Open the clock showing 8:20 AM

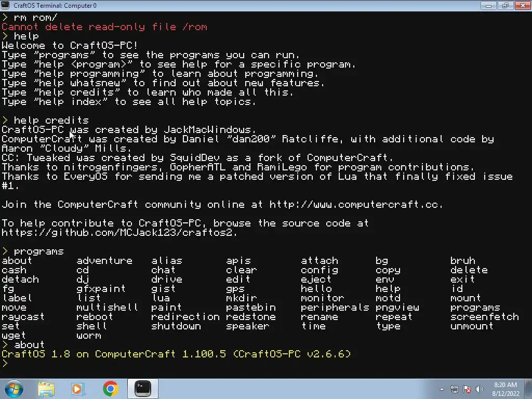coord(505,385)
